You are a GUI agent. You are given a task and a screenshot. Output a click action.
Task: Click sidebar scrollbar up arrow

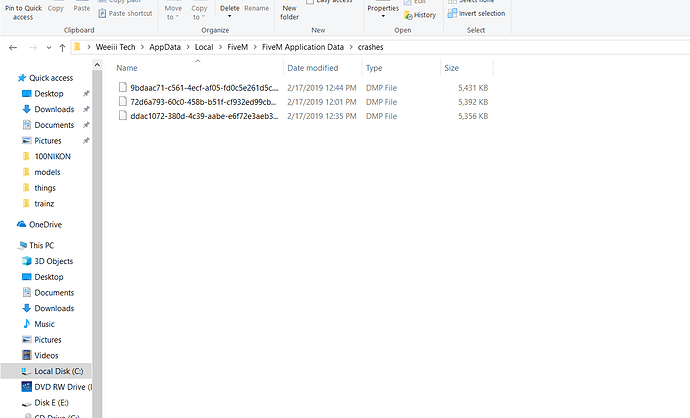(x=97, y=65)
